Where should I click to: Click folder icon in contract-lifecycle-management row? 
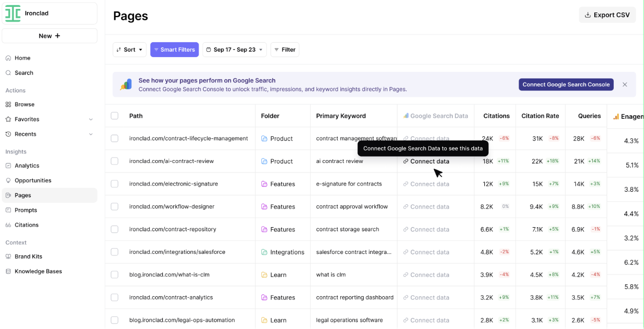pos(264,139)
